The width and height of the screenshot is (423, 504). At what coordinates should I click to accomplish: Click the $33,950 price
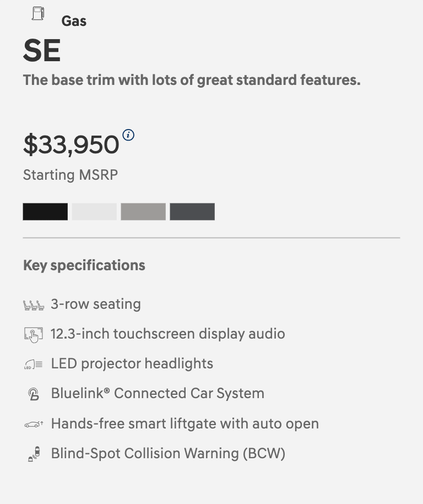71,144
